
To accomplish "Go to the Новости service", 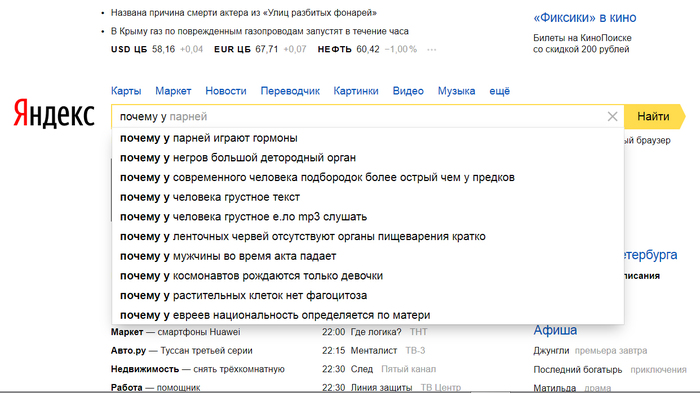I will (x=226, y=91).
